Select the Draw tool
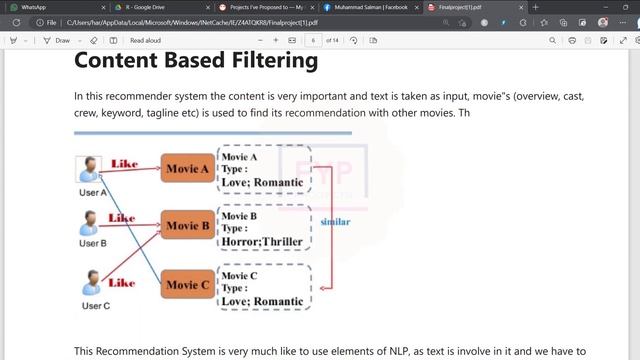This screenshot has width=640, height=360. tap(57, 40)
